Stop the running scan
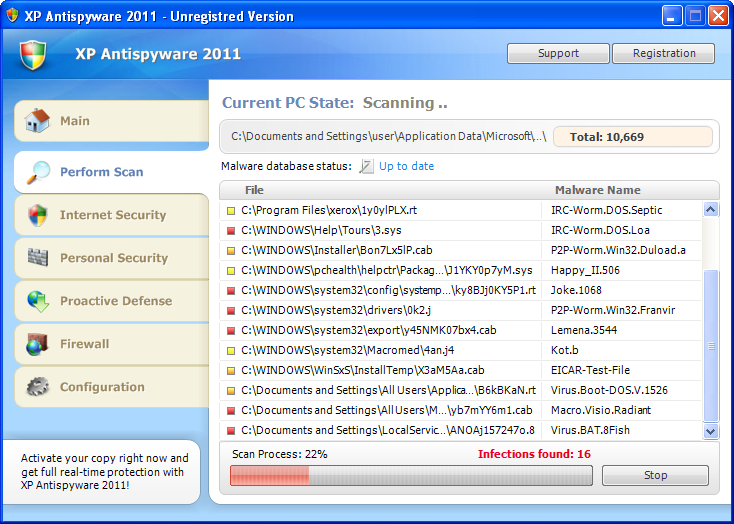Image resolution: width=734 pixels, height=524 pixels. (655, 475)
